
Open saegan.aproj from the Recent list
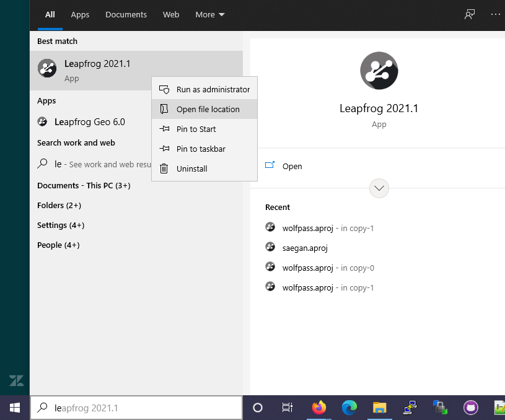(x=304, y=248)
